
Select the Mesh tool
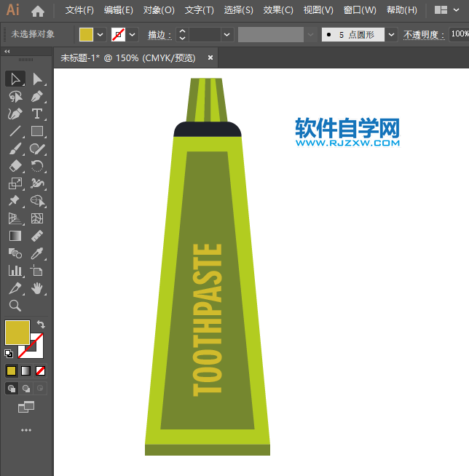point(37,218)
